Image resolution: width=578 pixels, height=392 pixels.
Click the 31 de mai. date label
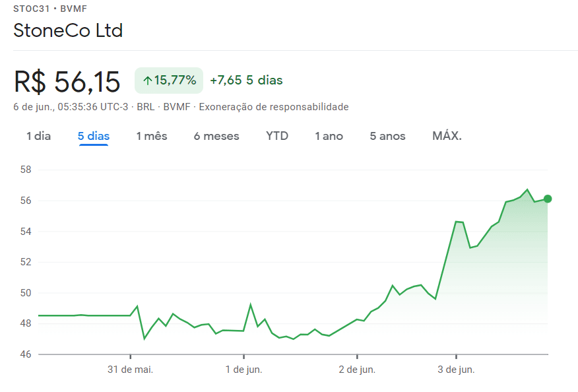130,370
